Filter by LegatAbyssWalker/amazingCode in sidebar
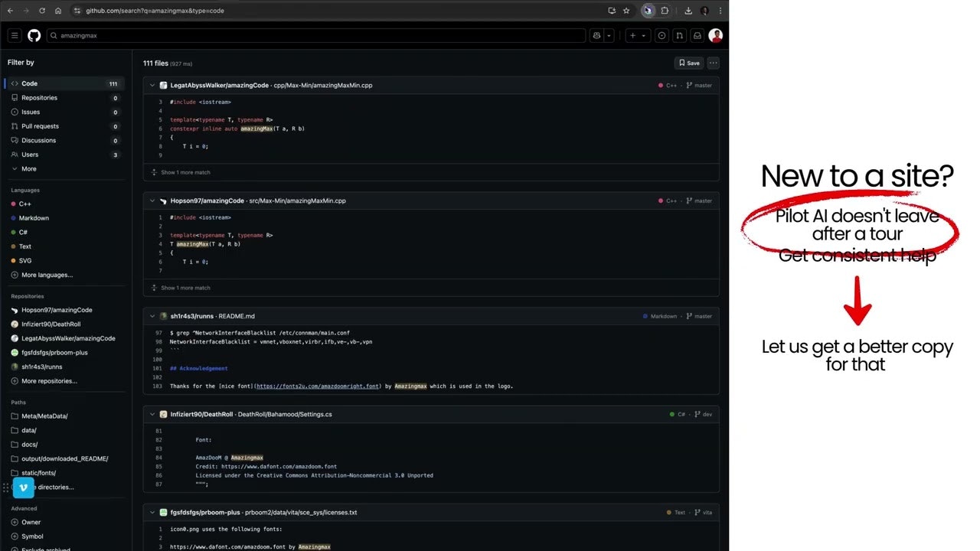980x551 pixels. pos(64,338)
